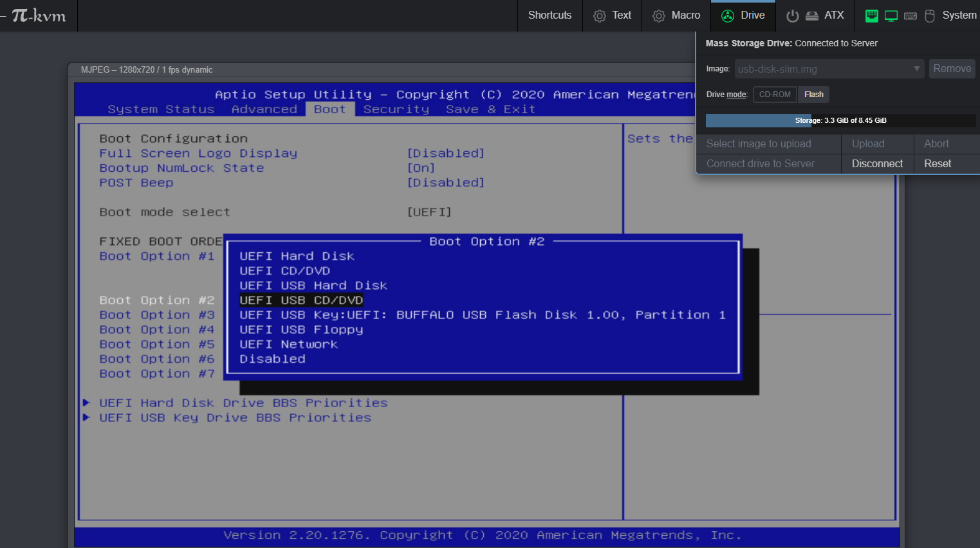Image resolution: width=980 pixels, height=548 pixels.
Task: Open the Shortcuts menu
Action: point(550,15)
